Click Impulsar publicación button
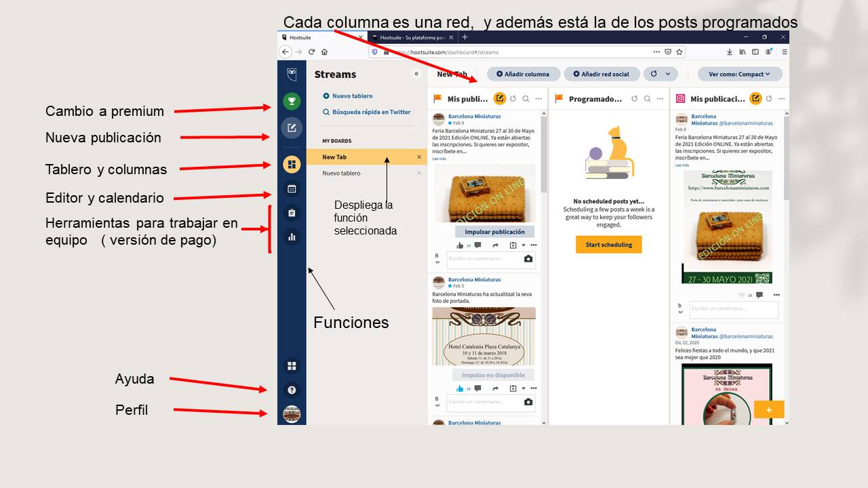The height and width of the screenshot is (488, 868). click(x=494, y=232)
